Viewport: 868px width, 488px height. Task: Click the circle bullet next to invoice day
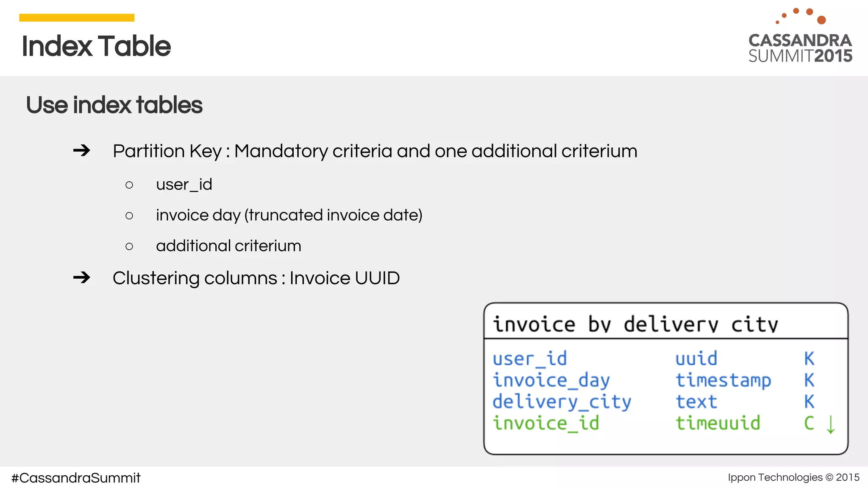[129, 216]
